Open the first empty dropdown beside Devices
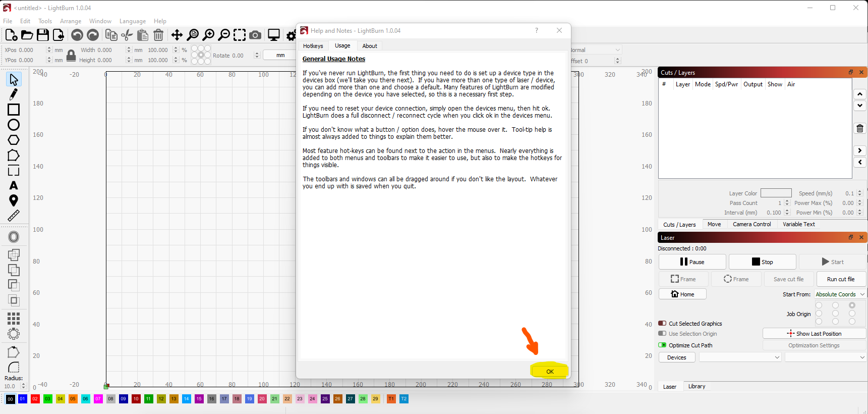 740,357
